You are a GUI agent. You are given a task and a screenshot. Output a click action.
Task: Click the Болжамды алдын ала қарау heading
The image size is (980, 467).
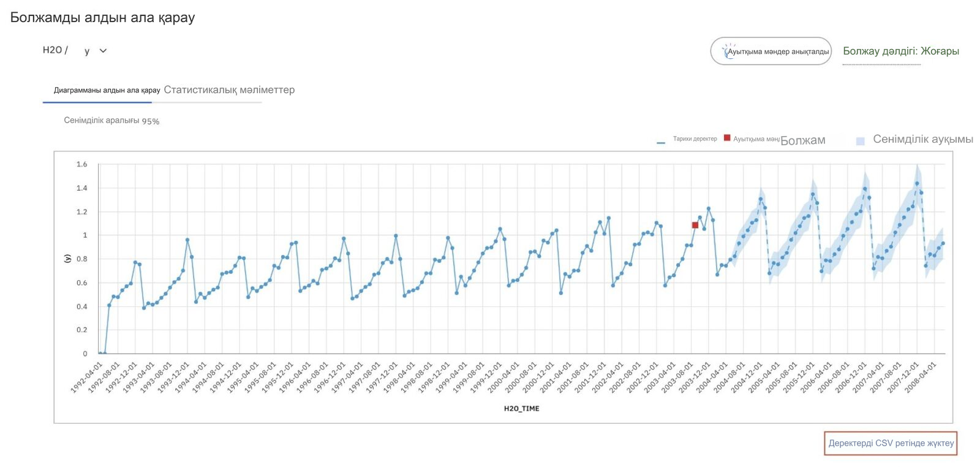(102, 17)
